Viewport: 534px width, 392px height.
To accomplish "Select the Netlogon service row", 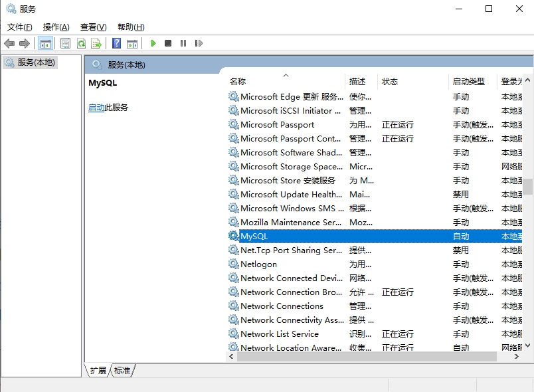I will click(258, 264).
